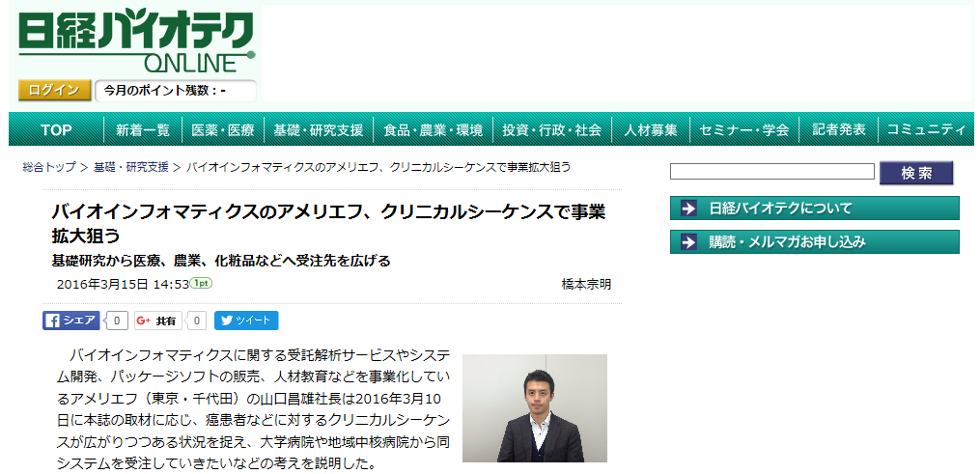Click the article photo thumbnail
This screenshot has width=980, height=474.
point(534,407)
